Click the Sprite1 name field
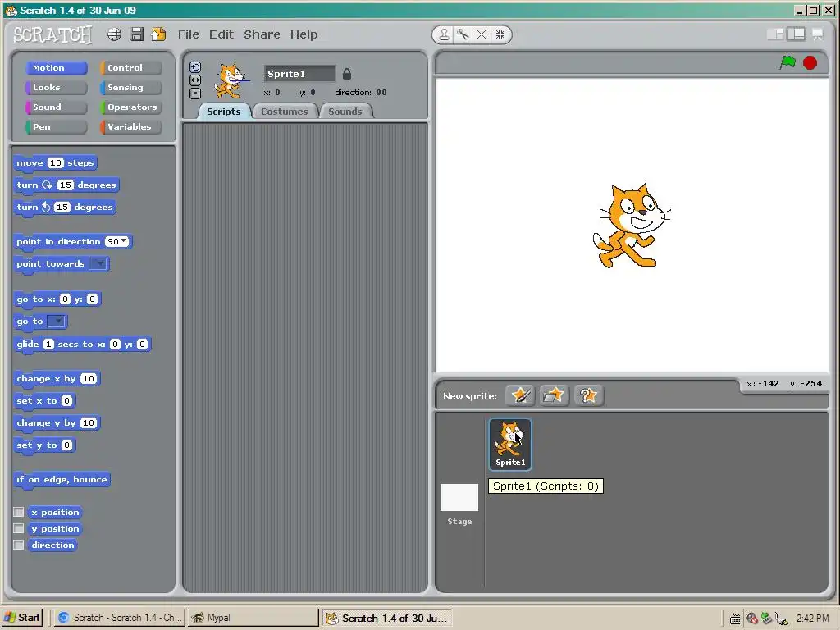 point(299,74)
